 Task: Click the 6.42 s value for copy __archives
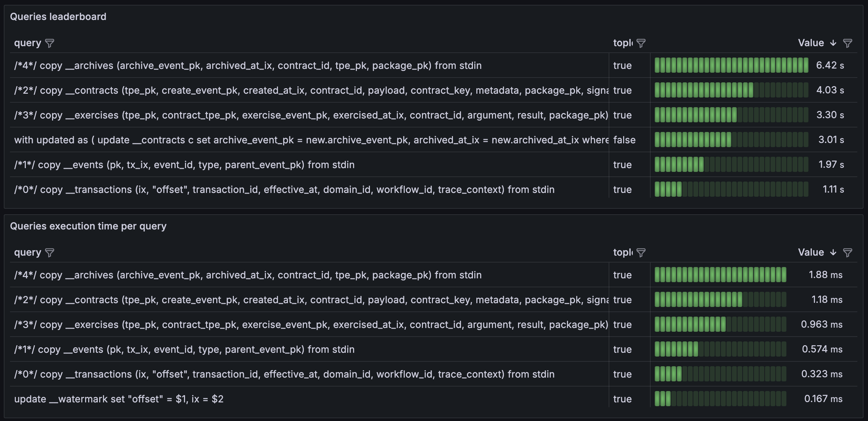(830, 65)
